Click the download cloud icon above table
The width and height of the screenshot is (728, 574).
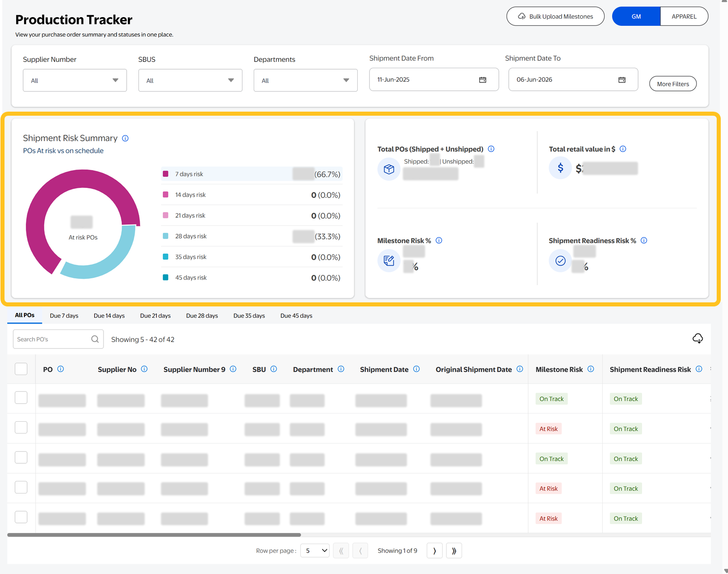697,339
